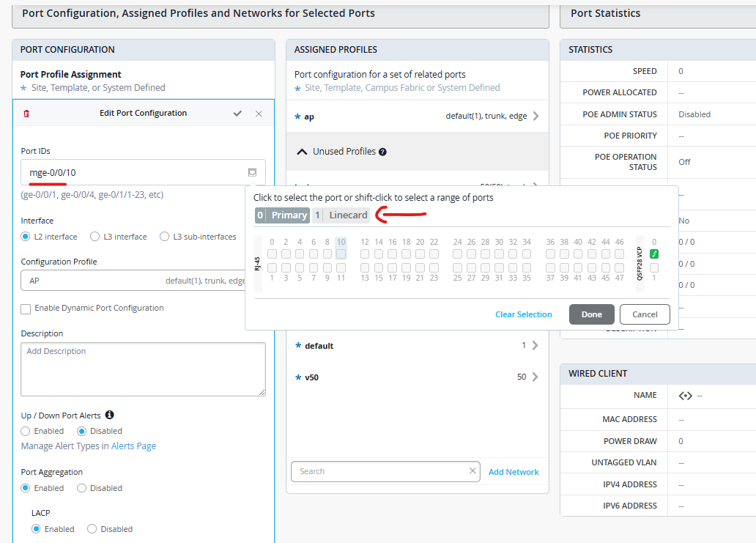This screenshot has width=756, height=543.
Task: Switch to the 0 Primary tab
Action: pos(282,215)
